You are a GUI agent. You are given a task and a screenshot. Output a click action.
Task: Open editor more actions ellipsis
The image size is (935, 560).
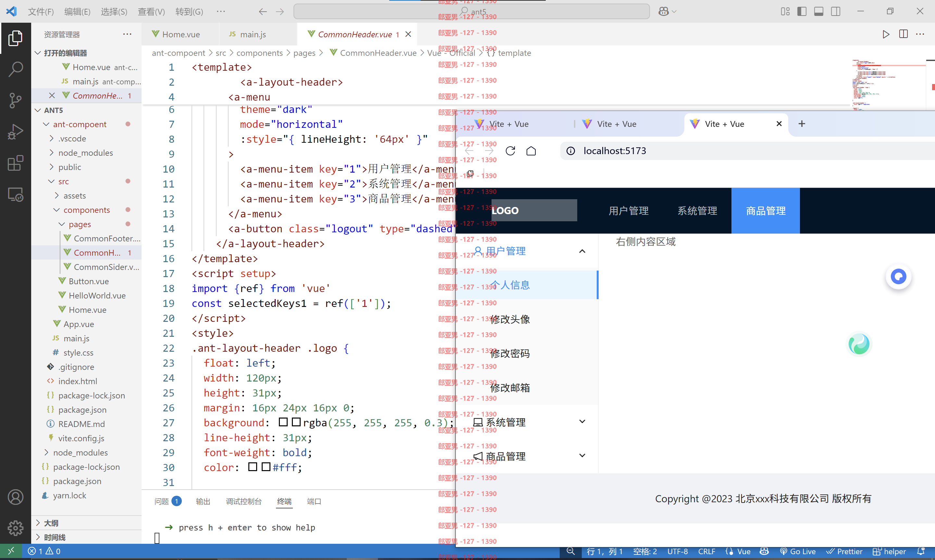pyautogui.click(x=920, y=34)
